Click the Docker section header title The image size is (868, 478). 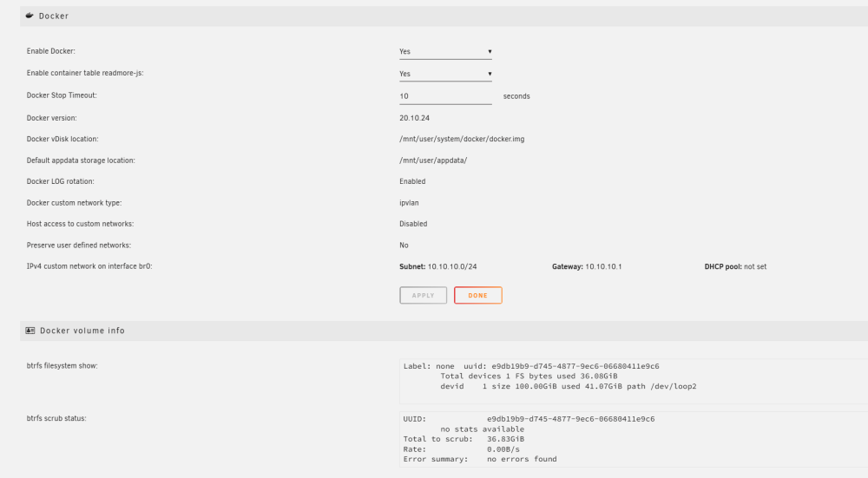coord(54,16)
